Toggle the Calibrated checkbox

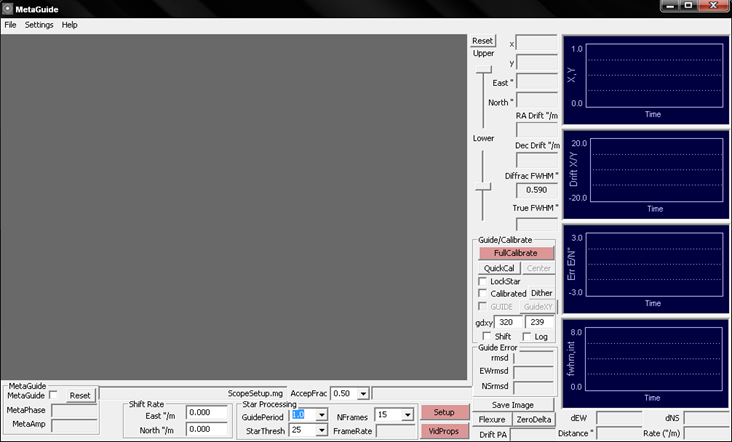point(484,294)
